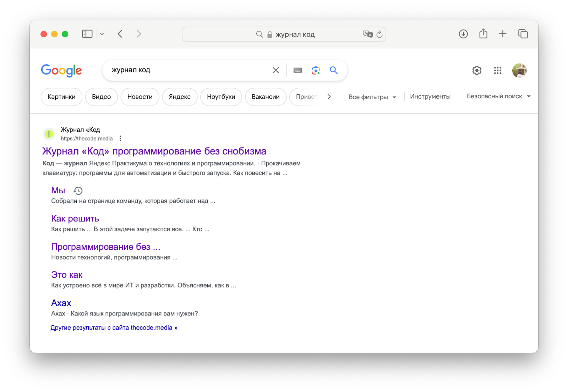This screenshot has width=568, height=392.
Task: Click the Google Lens image search icon
Action: pyautogui.click(x=316, y=70)
